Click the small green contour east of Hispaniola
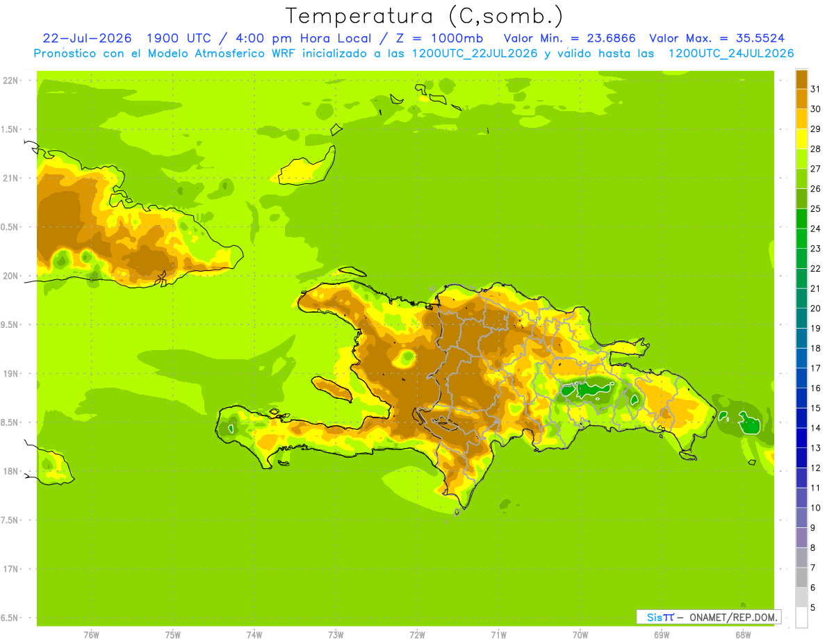Screen dimensions: 834x644 [x=749, y=422]
